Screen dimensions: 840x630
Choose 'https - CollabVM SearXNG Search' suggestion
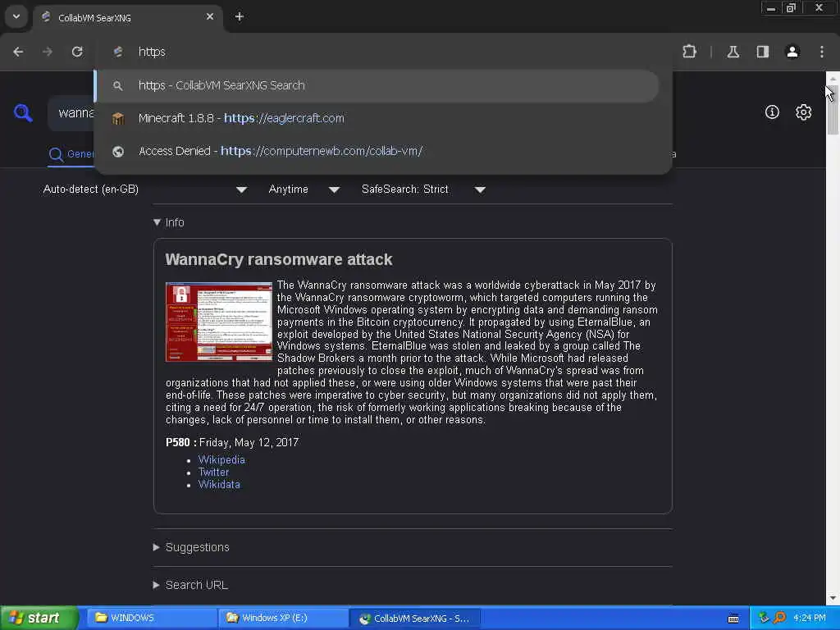(x=377, y=85)
